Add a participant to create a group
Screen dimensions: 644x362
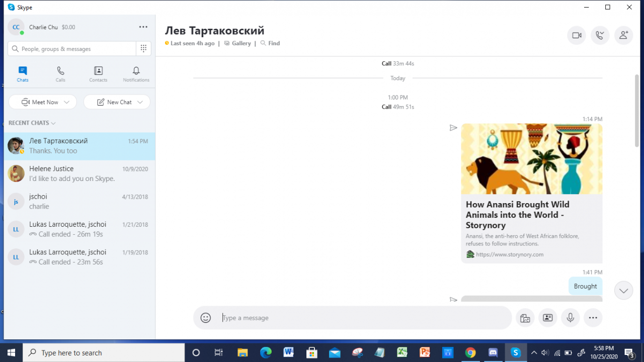(x=624, y=35)
